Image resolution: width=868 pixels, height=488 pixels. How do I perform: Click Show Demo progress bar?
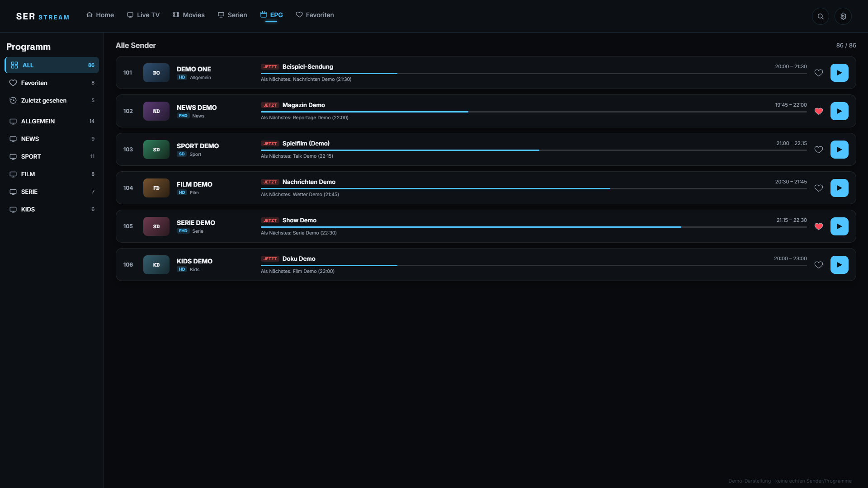pyautogui.click(x=533, y=227)
